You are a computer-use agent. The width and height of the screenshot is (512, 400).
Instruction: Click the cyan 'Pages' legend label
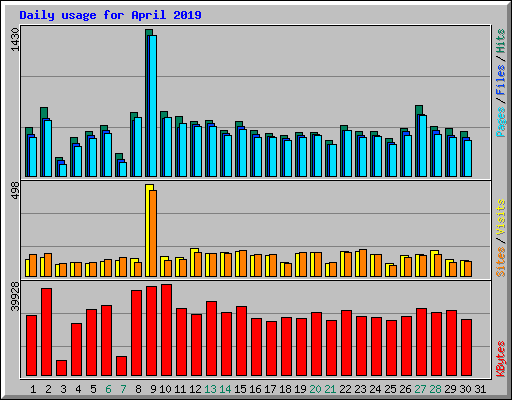500,122
